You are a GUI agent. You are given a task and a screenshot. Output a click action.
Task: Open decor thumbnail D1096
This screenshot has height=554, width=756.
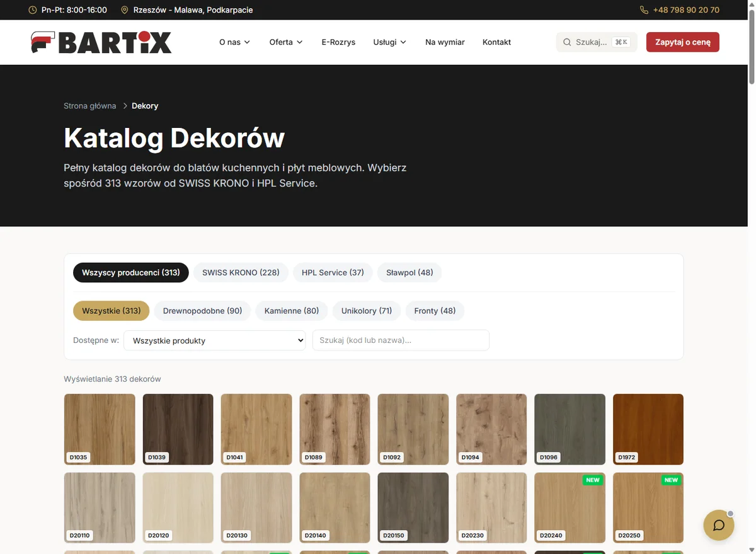pyautogui.click(x=570, y=429)
